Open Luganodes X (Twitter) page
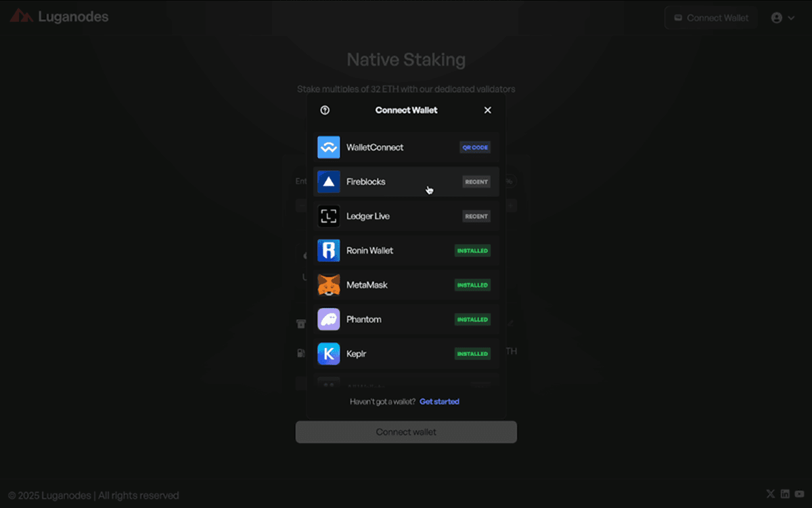Image resolution: width=812 pixels, height=508 pixels. (x=770, y=494)
